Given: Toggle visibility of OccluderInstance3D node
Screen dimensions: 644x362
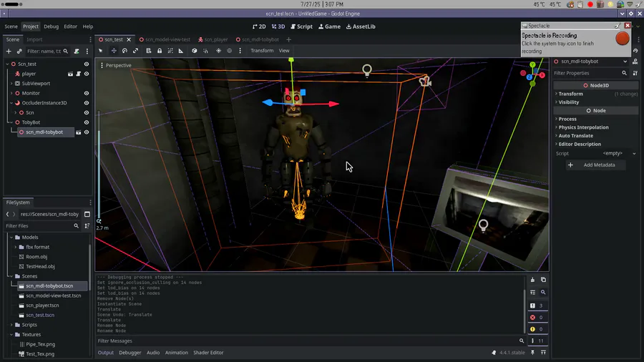Looking at the screenshot, I should point(87,103).
